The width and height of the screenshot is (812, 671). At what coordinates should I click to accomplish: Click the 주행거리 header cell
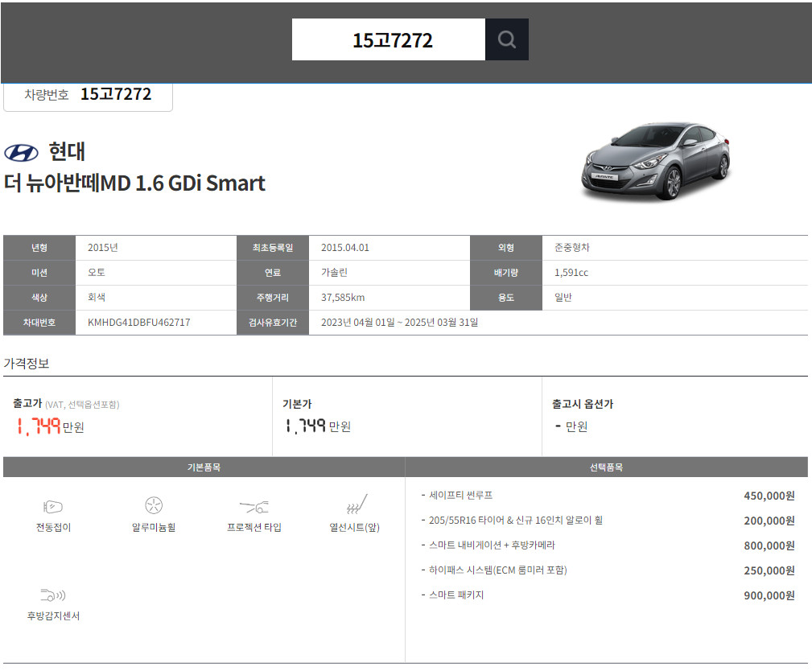click(x=273, y=298)
